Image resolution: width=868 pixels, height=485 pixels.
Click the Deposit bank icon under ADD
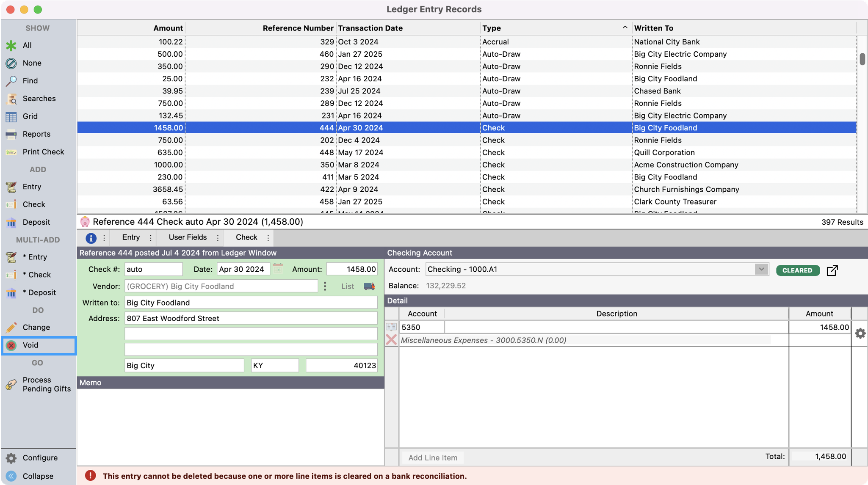point(11,222)
